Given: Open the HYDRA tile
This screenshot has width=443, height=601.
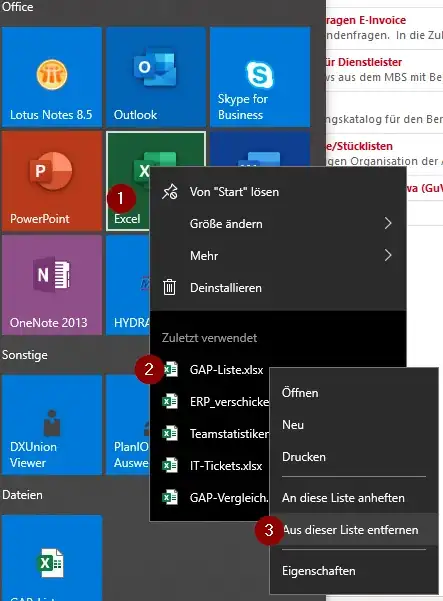Looking at the screenshot, I should click(128, 285).
